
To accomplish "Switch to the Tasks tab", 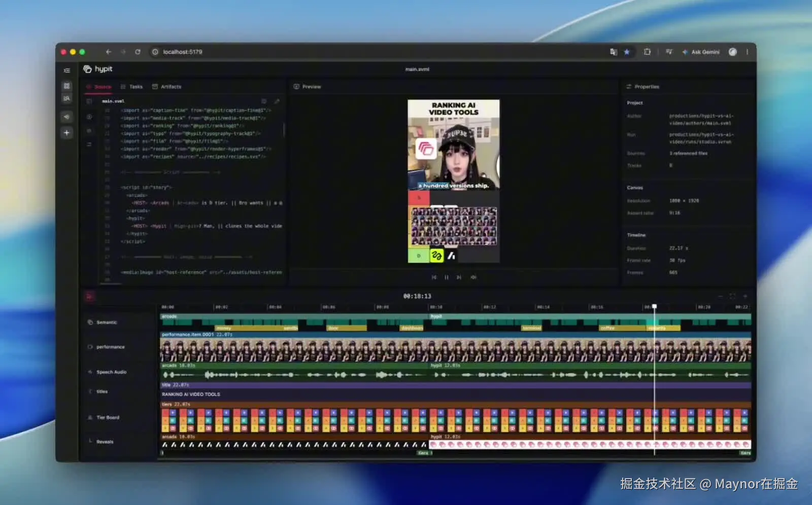I will click(x=132, y=87).
